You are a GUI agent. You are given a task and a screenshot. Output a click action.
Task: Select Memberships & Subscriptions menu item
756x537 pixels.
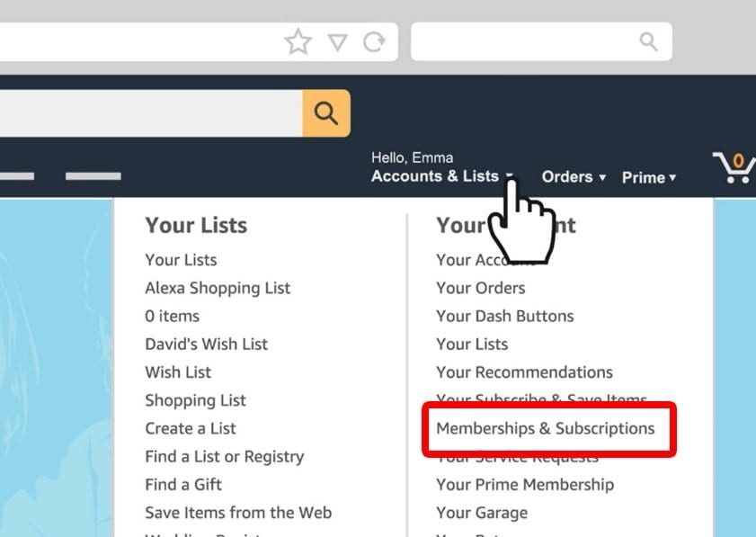tap(546, 428)
